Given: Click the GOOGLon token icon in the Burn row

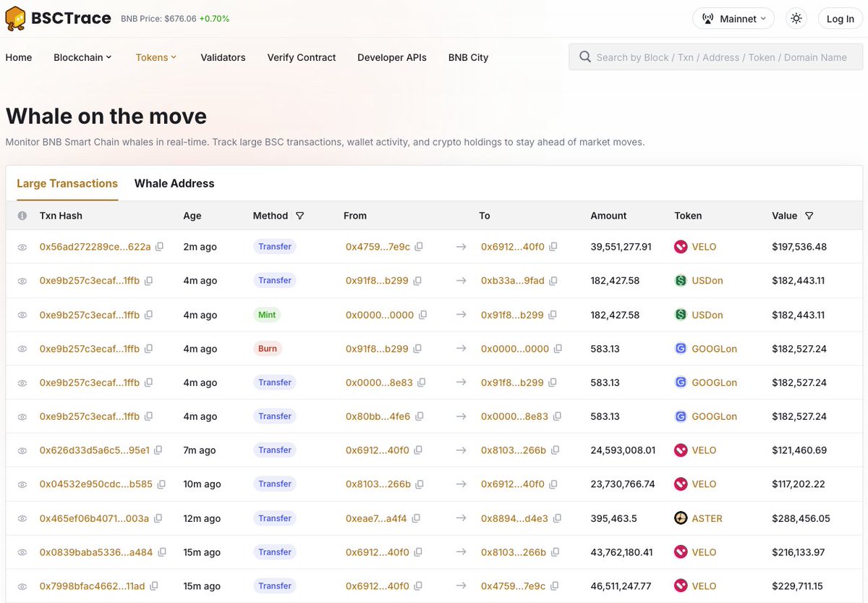Looking at the screenshot, I should [681, 349].
